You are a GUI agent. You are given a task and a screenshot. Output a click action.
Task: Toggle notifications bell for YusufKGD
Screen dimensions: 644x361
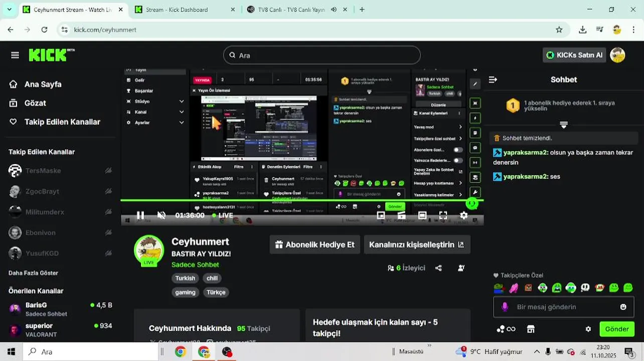[108, 253]
